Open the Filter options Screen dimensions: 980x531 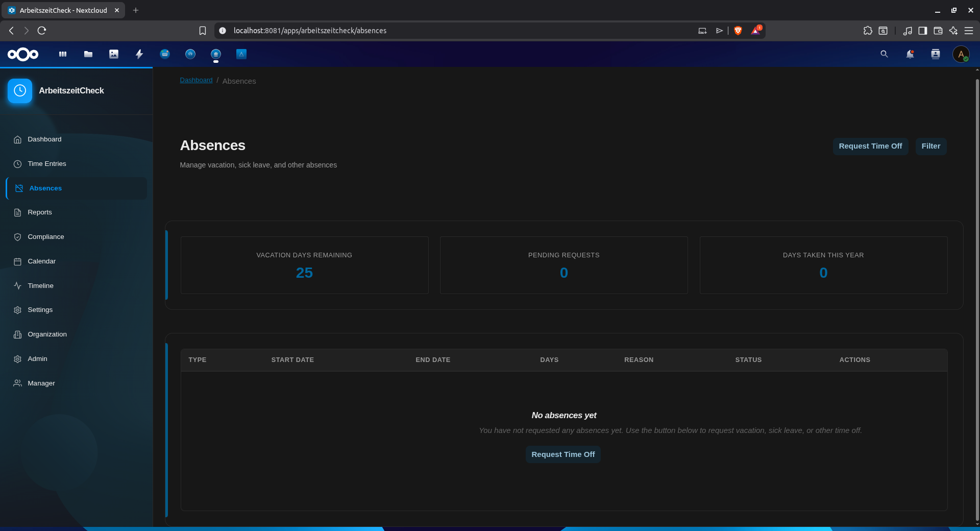coord(930,146)
